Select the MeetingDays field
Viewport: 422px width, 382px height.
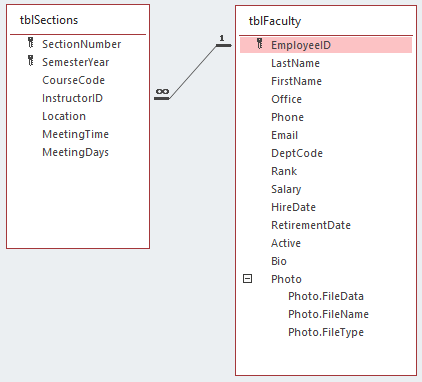tap(76, 152)
